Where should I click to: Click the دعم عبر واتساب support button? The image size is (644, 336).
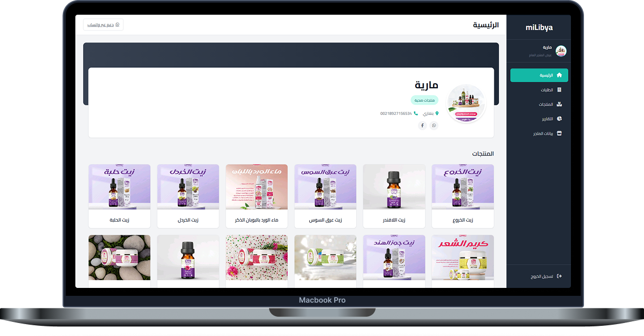[103, 24]
